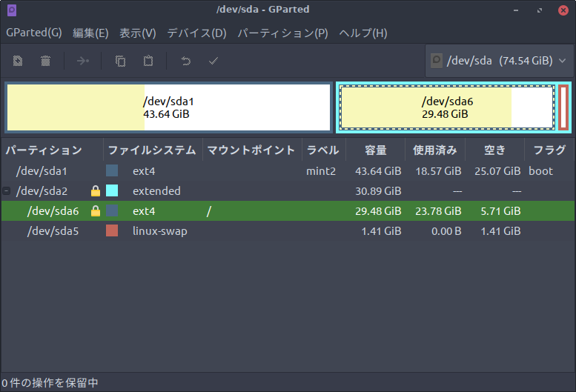Viewport: 576px width, 392px height.
Task: Select /dev/sda6 block in disk map
Action: [447, 107]
